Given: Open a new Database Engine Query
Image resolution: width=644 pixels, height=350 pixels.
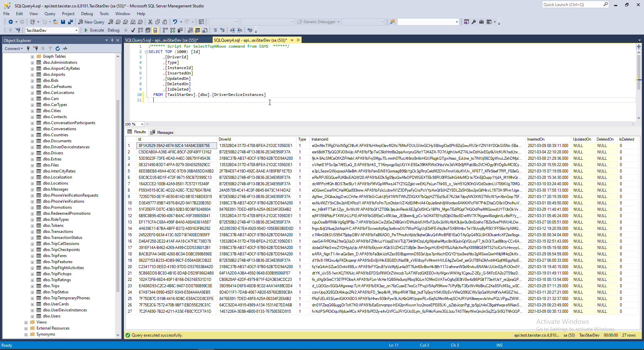Looking at the screenshot, I should pos(111,22).
